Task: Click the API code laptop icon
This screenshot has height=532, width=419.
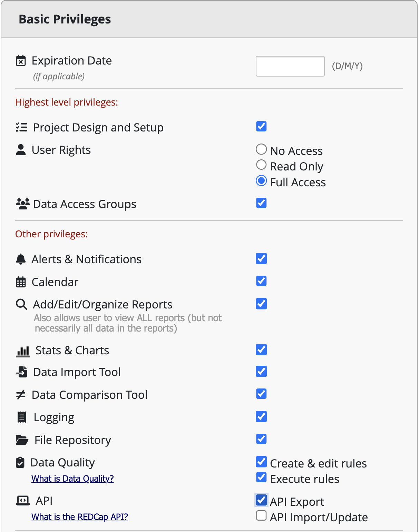Action: 23,500
